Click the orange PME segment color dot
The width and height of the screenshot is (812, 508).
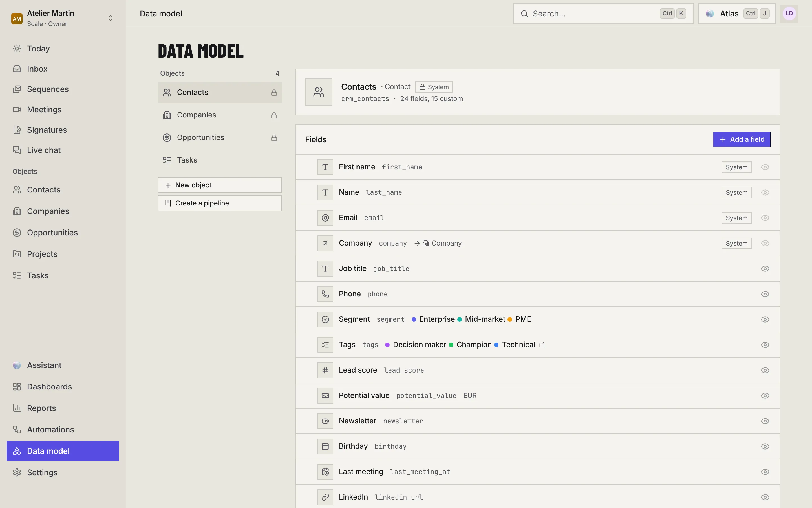(510, 319)
